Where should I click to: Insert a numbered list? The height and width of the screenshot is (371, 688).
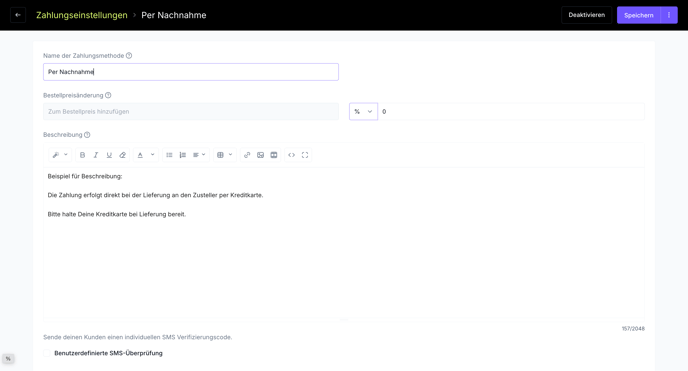click(x=183, y=155)
